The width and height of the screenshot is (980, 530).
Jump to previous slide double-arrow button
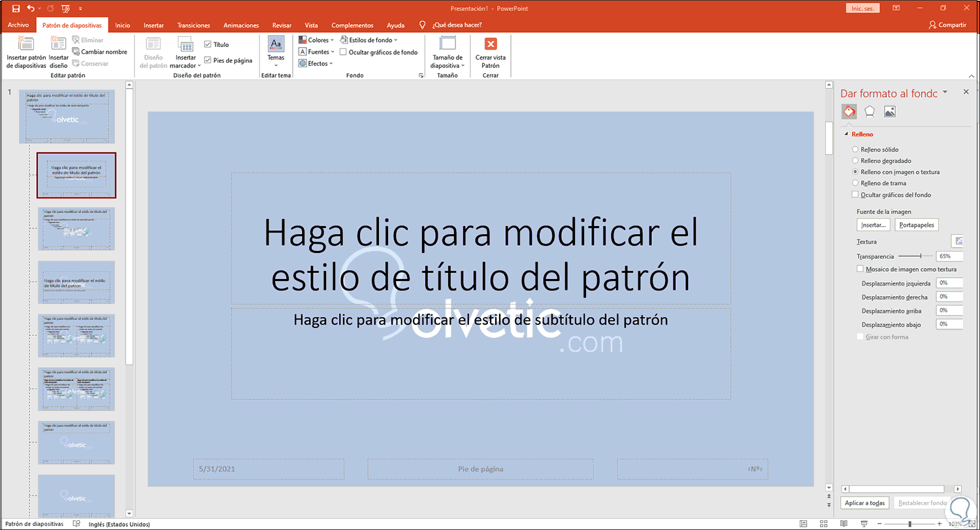coord(829,497)
